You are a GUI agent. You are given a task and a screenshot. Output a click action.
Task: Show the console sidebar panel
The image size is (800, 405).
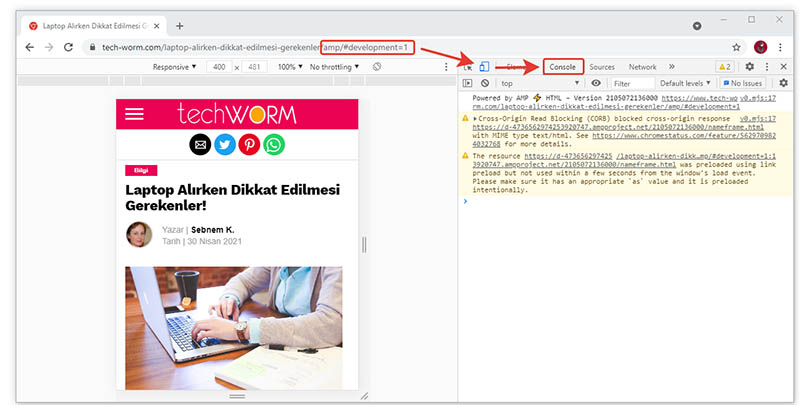[x=467, y=84]
